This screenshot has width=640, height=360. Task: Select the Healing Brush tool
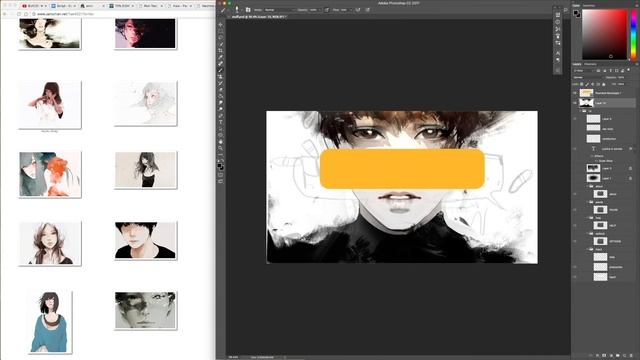click(221, 64)
